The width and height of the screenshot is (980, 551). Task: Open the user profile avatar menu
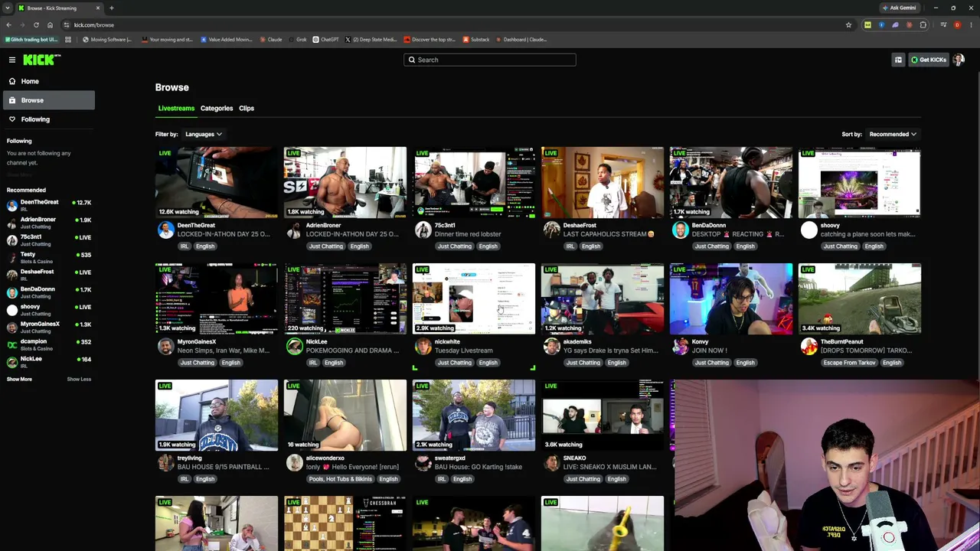[x=959, y=60]
